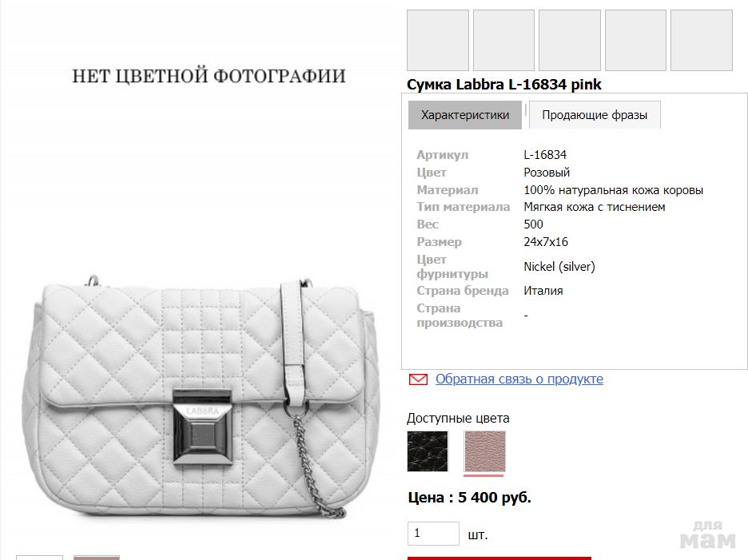Click the red button below quantity
Image resolution: width=748 pixels, height=560 pixels.
coord(499,558)
